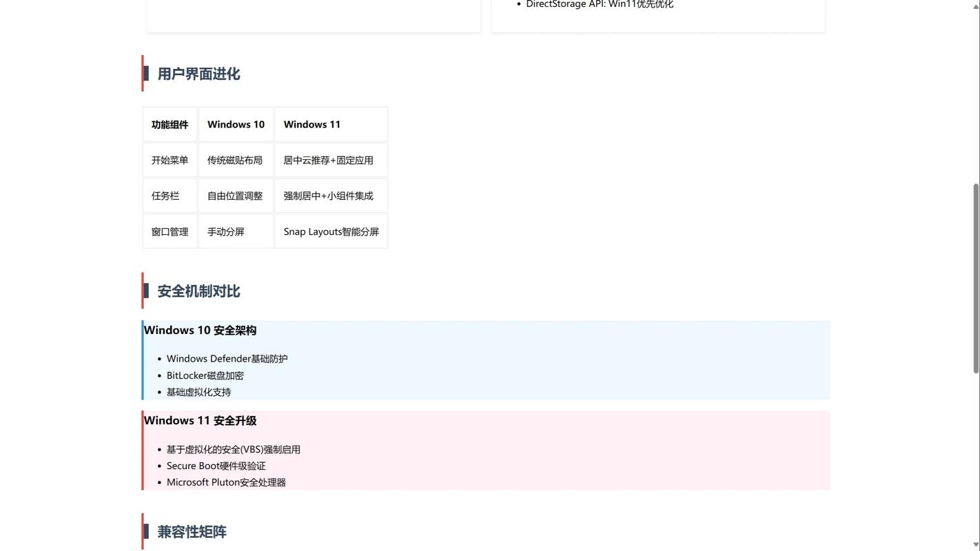Click the DirectStorage API list item
The width and height of the screenshot is (980, 551).
coord(600,3)
